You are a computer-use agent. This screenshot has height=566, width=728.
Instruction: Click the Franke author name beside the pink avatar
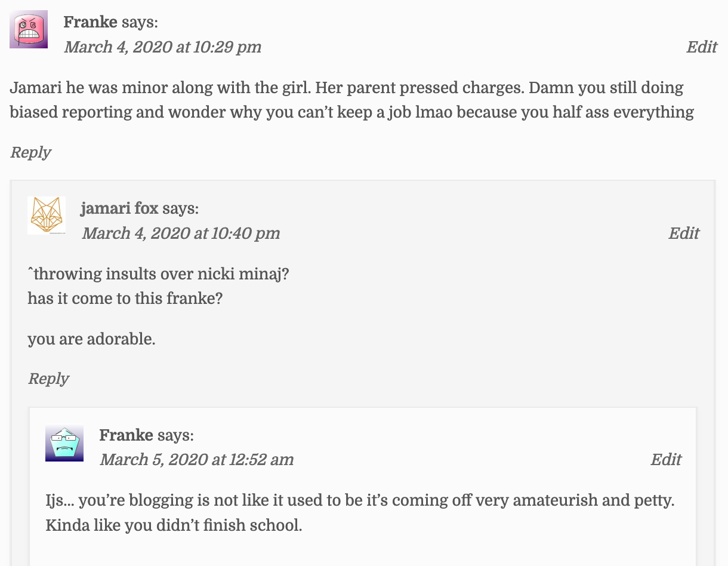(91, 23)
